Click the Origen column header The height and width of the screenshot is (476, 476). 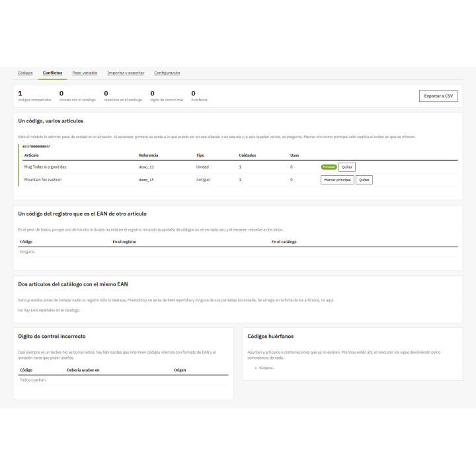180,370
